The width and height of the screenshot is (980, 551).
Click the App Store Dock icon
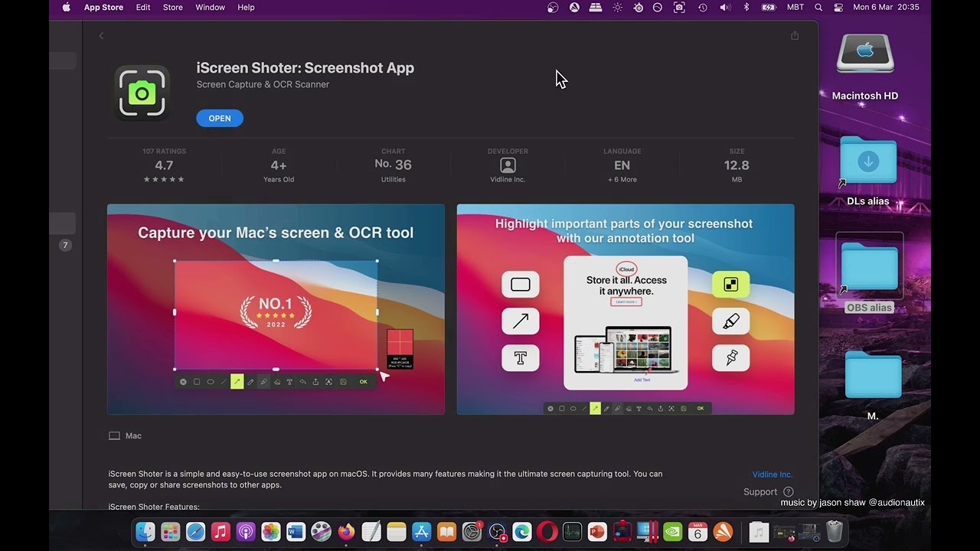pos(421,531)
